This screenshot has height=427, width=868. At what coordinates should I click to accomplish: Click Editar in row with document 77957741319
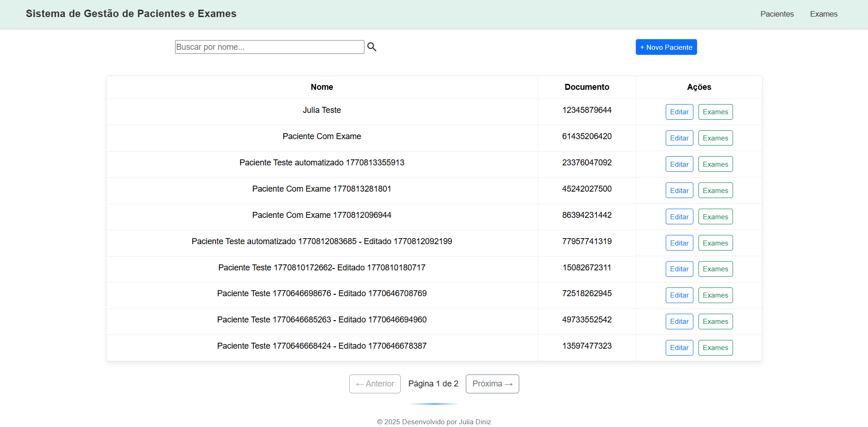[679, 243]
